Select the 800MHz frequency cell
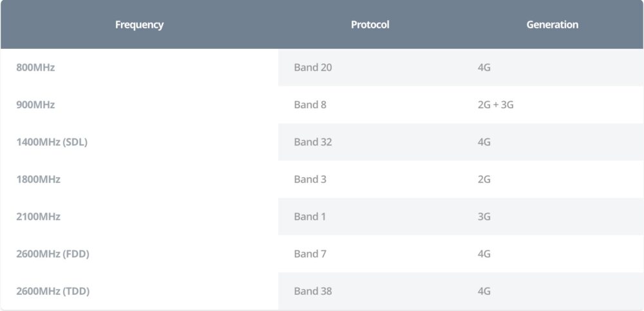 click(x=35, y=67)
